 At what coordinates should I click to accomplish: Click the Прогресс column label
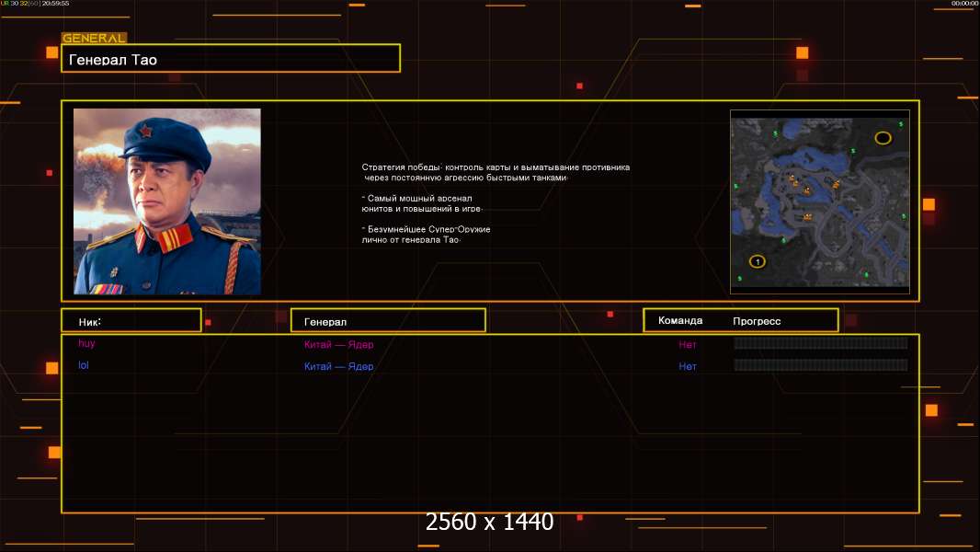(757, 321)
